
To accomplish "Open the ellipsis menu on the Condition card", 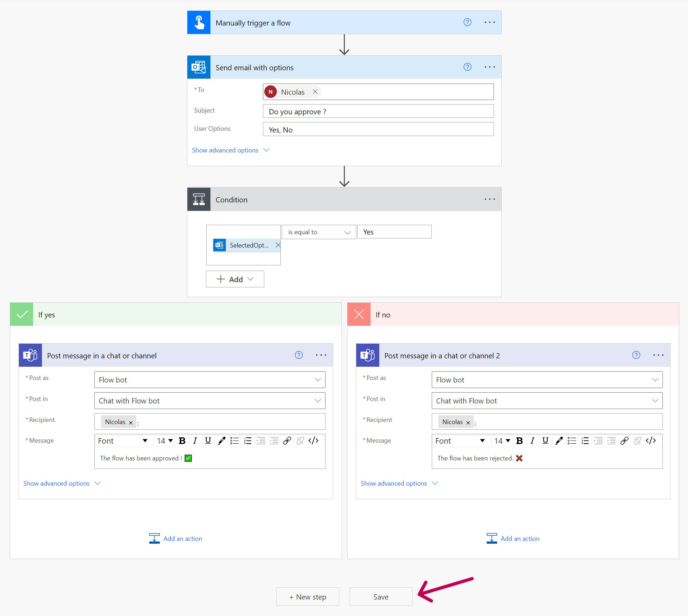I will [x=489, y=199].
